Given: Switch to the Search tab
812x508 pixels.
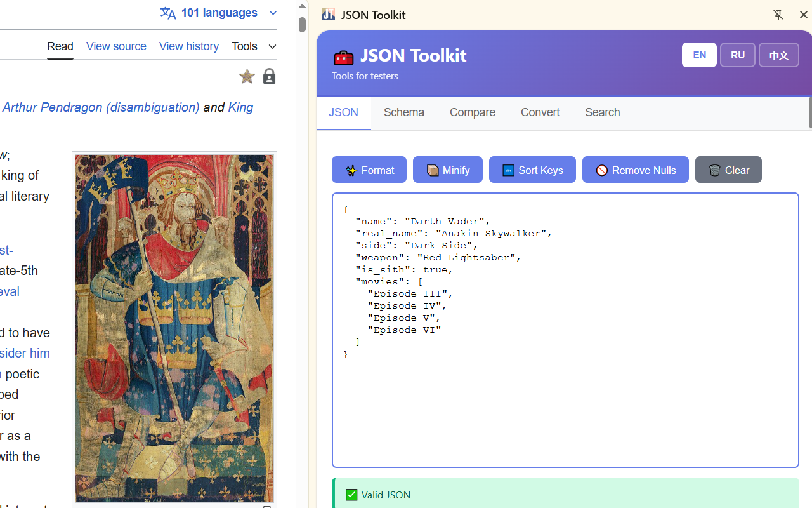Looking at the screenshot, I should 603,112.
